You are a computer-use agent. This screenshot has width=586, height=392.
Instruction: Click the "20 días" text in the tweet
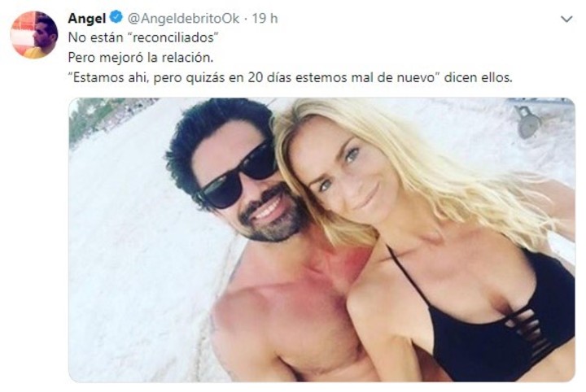pyautogui.click(x=269, y=77)
